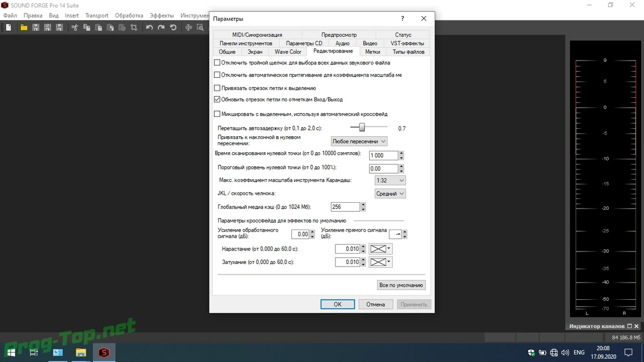
Task: Switch to the VST-эффекты tab
Action: click(407, 43)
